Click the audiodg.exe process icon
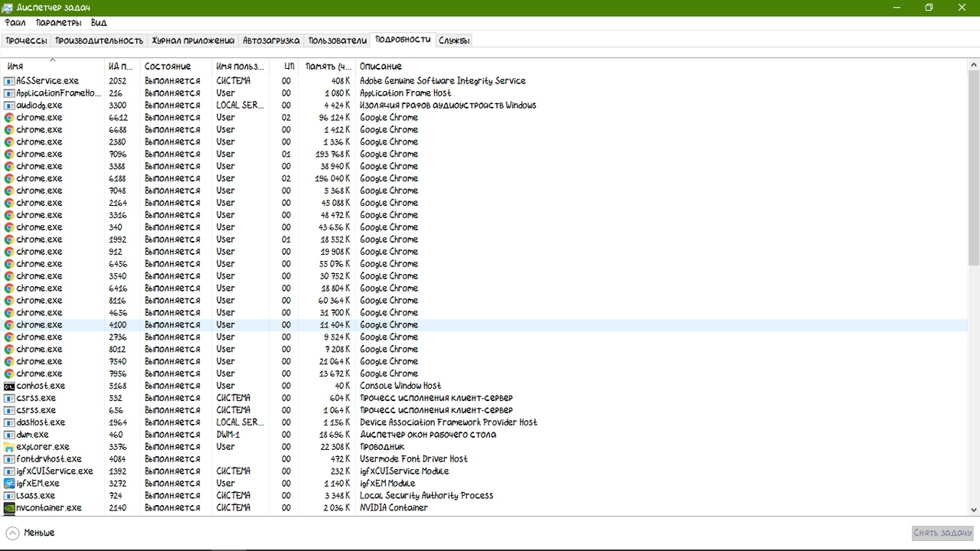This screenshot has width=980, height=551. coord(9,106)
